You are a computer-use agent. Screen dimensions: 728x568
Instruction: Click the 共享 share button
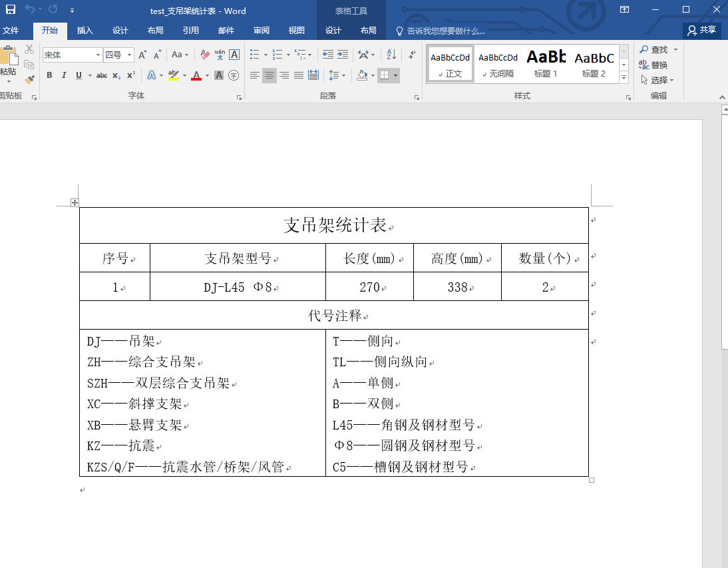702,30
